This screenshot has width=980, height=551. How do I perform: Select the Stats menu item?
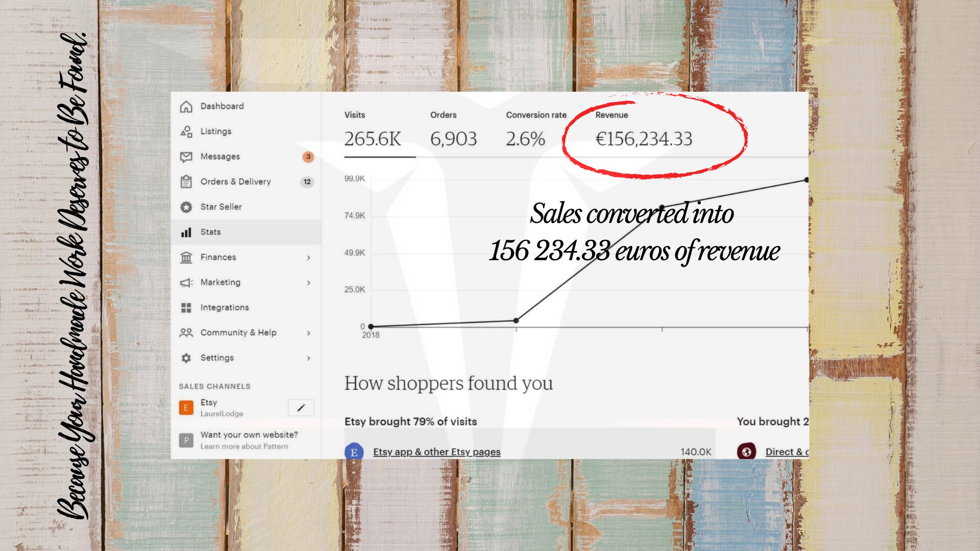(x=246, y=232)
